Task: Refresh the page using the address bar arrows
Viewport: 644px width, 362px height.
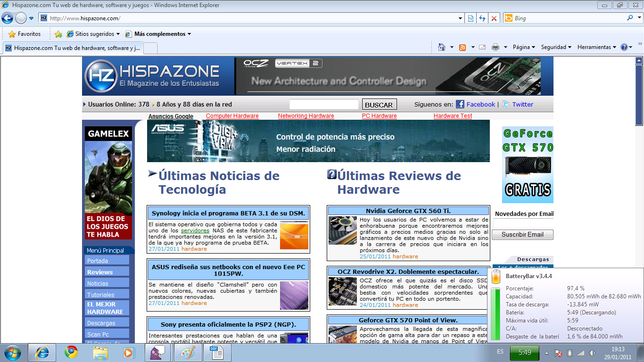Action: (482, 18)
